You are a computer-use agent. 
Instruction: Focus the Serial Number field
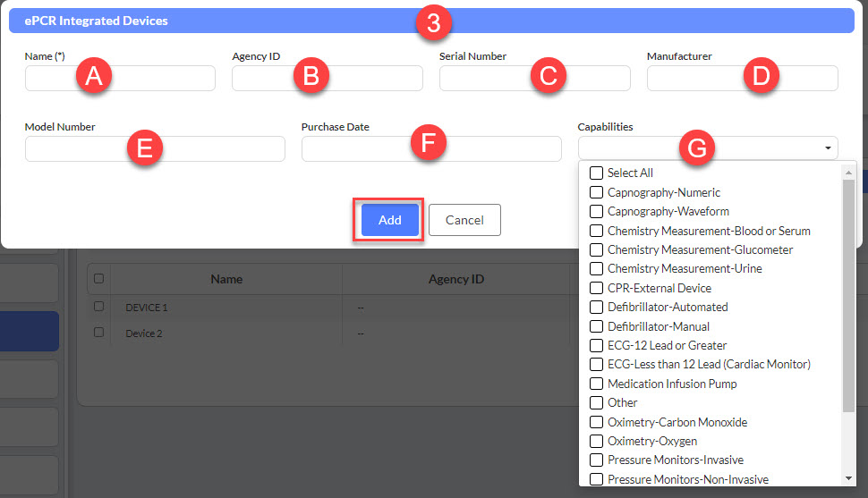535,78
